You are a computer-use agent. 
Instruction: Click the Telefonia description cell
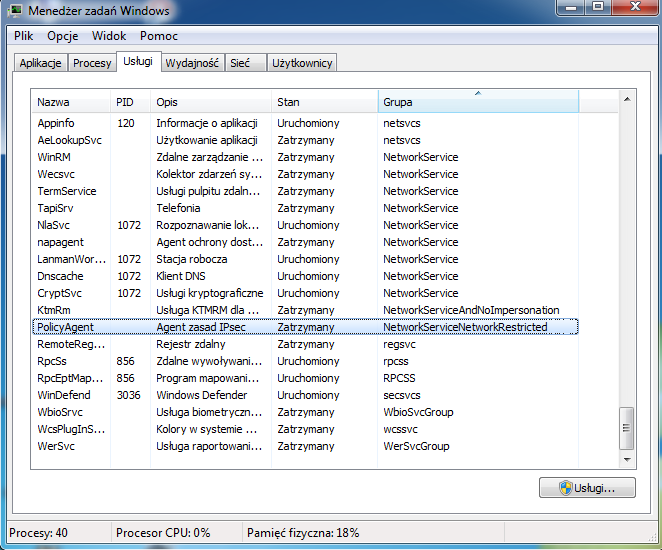tap(178, 208)
